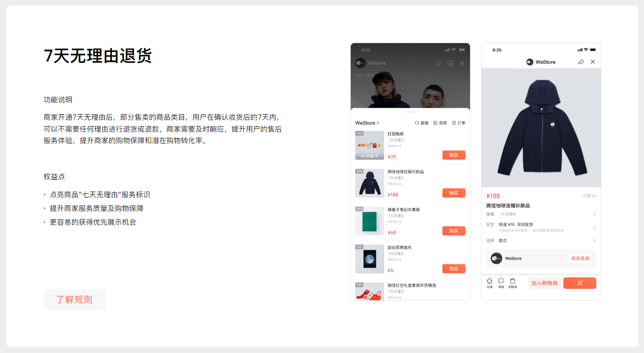Open the WeStore shop link with the arrow
This screenshot has width=644, height=353.
pyautogui.click(x=367, y=123)
